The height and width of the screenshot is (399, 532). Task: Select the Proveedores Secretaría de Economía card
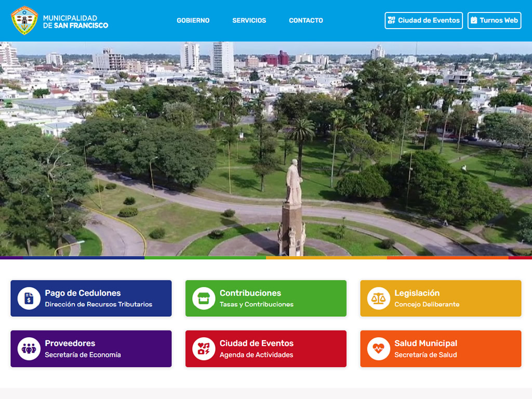click(91, 348)
